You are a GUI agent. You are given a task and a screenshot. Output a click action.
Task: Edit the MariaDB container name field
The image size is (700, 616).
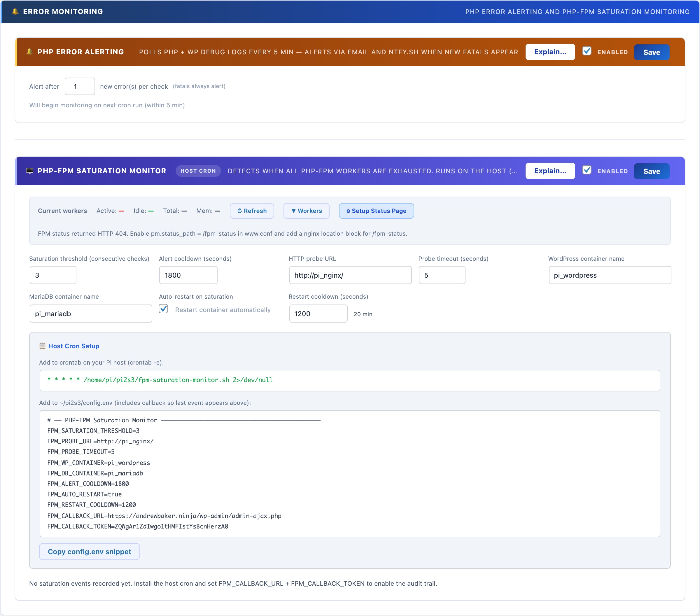[91, 313]
